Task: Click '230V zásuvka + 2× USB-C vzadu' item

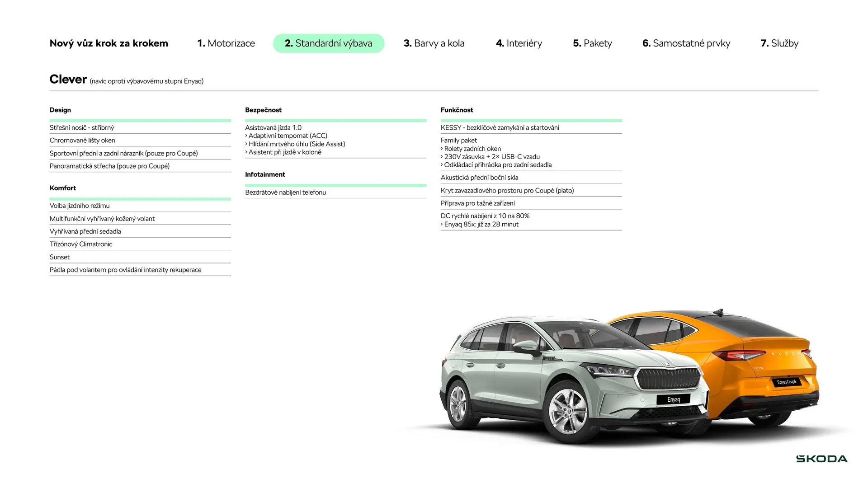Action: [490, 157]
